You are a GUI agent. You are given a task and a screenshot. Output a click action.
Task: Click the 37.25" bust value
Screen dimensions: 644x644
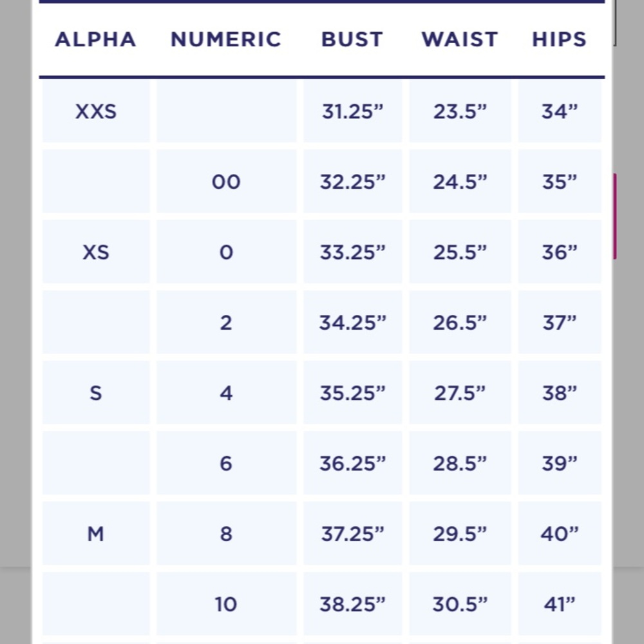pos(352,534)
